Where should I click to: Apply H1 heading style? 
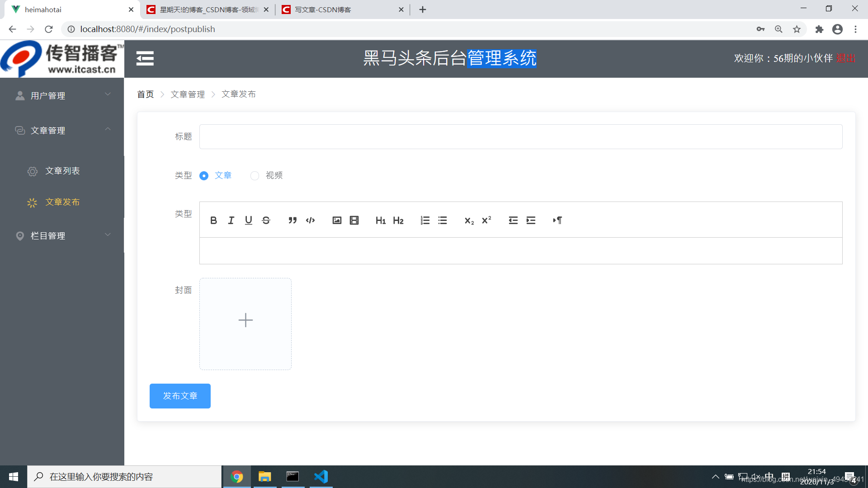(381, 220)
